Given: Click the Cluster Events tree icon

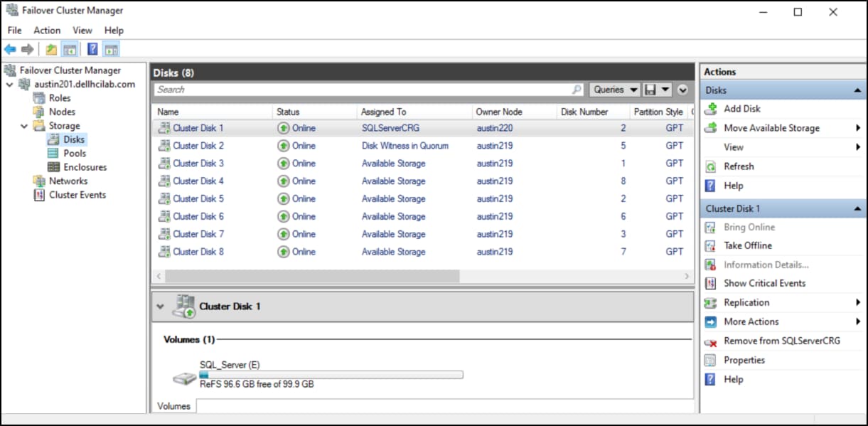Looking at the screenshot, I should [x=39, y=195].
